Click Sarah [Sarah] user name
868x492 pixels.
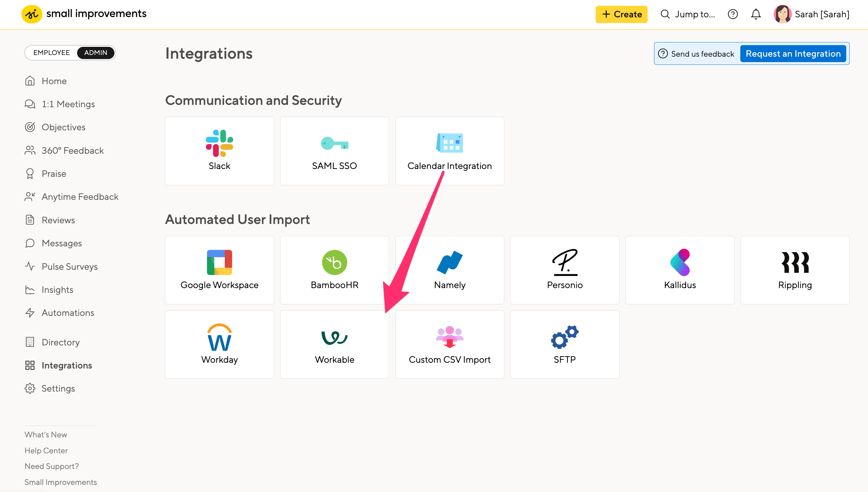(822, 14)
